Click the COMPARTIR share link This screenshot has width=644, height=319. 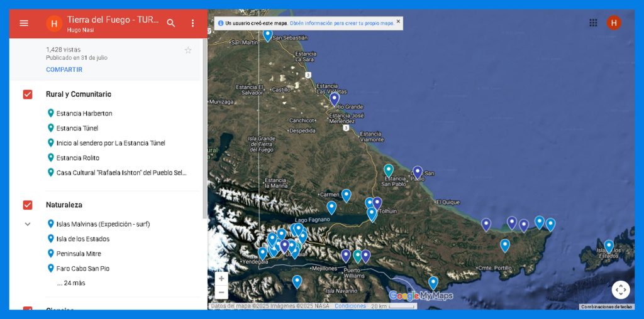64,70
